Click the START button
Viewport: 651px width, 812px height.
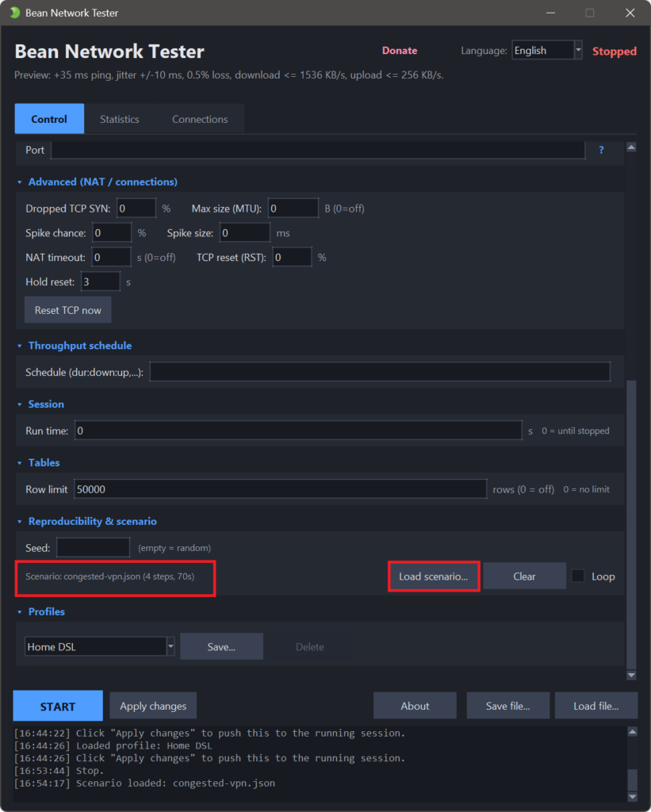[x=58, y=706]
